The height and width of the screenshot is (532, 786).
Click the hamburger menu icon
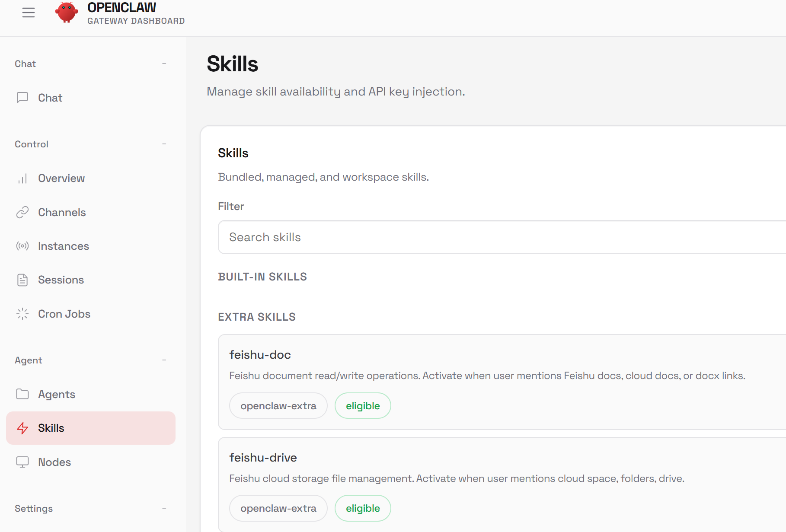click(29, 13)
